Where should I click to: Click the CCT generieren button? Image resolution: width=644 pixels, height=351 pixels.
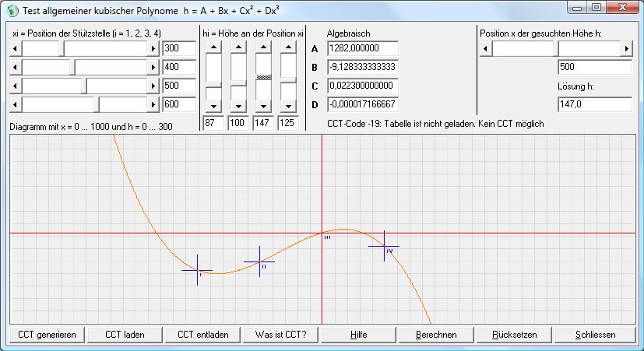click(47, 335)
